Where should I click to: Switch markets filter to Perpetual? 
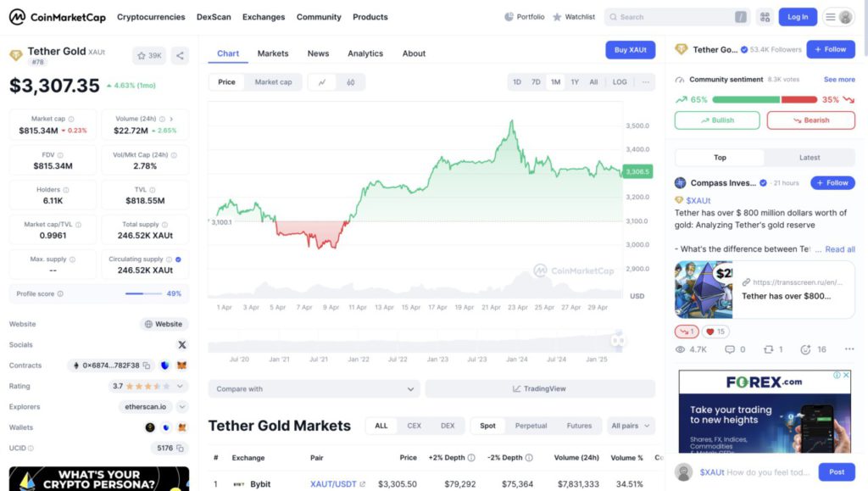click(x=531, y=426)
